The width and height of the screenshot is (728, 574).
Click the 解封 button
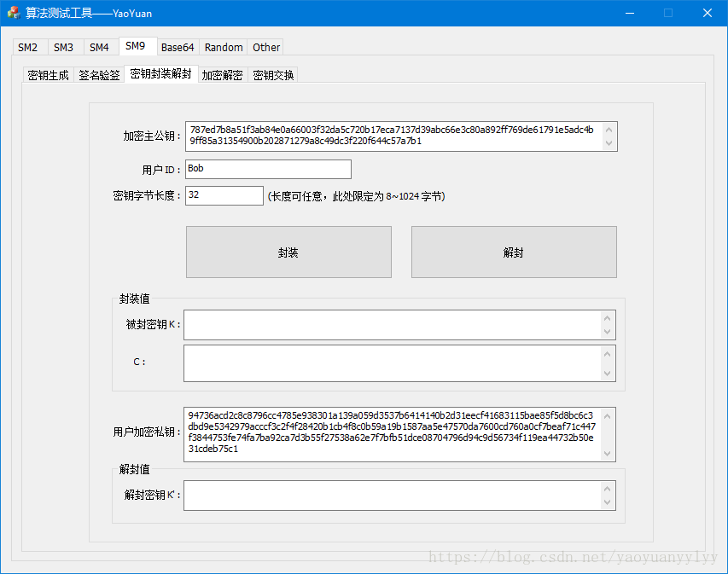(x=514, y=252)
